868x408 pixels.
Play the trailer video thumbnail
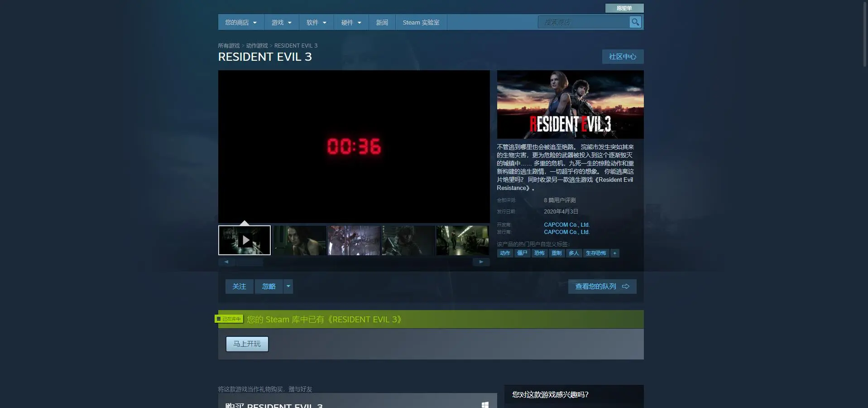coord(245,240)
